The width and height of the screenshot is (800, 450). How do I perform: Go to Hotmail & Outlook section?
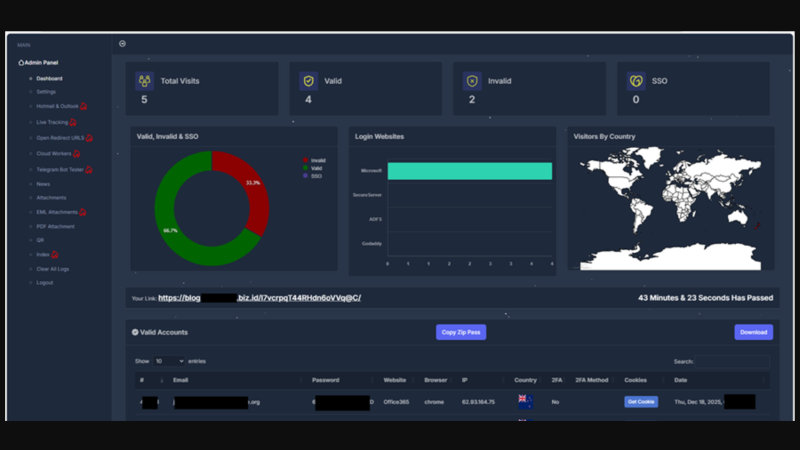[x=57, y=106]
